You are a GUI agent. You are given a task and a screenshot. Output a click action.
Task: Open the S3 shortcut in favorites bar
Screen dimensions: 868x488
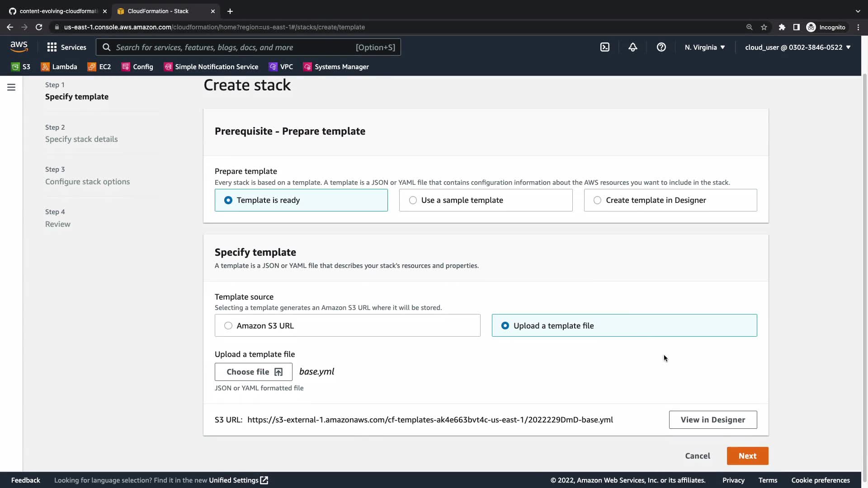(x=21, y=66)
